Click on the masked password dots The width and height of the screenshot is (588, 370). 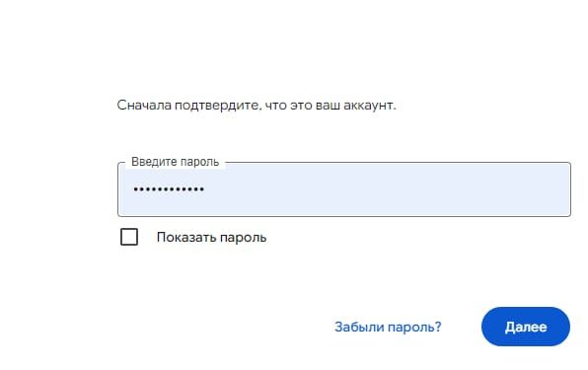coord(169,189)
